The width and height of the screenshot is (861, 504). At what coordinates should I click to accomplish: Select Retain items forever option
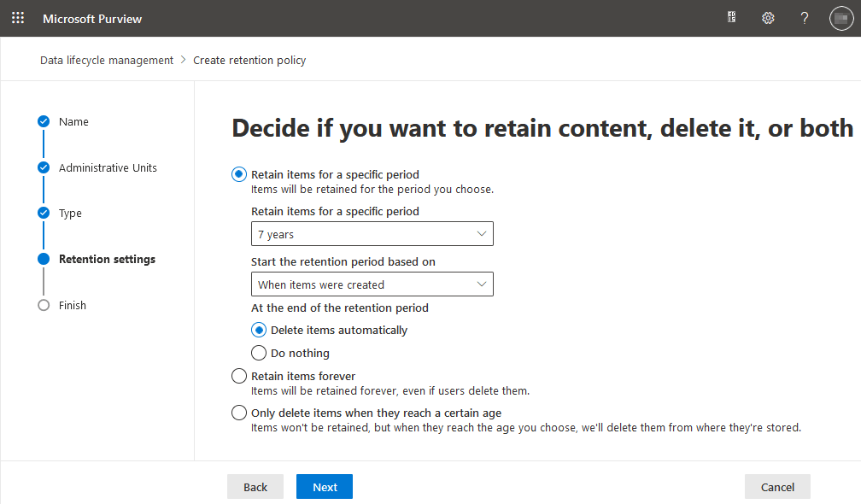[x=239, y=376]
